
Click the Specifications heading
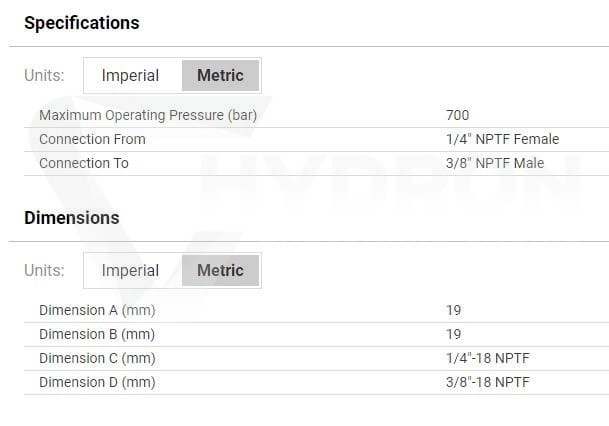coord(82,23)
